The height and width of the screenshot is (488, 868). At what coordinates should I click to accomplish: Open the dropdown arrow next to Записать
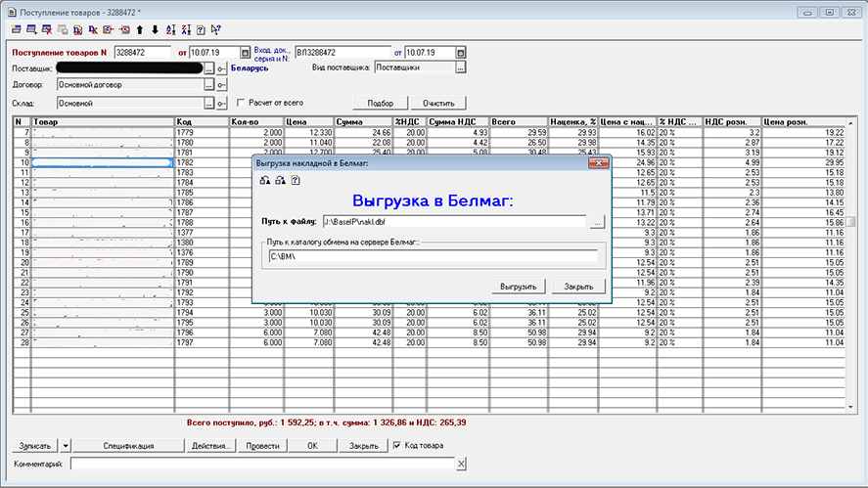pyautogui.click(x=65, y=446)
